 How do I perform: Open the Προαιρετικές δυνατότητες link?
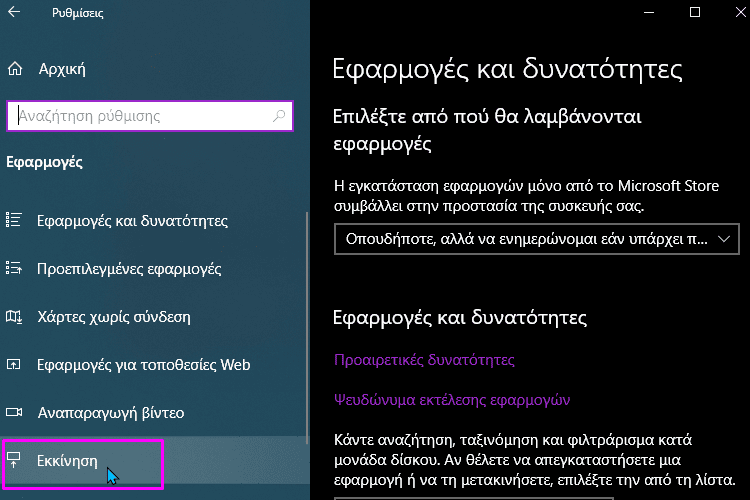[x=424, y=360]
